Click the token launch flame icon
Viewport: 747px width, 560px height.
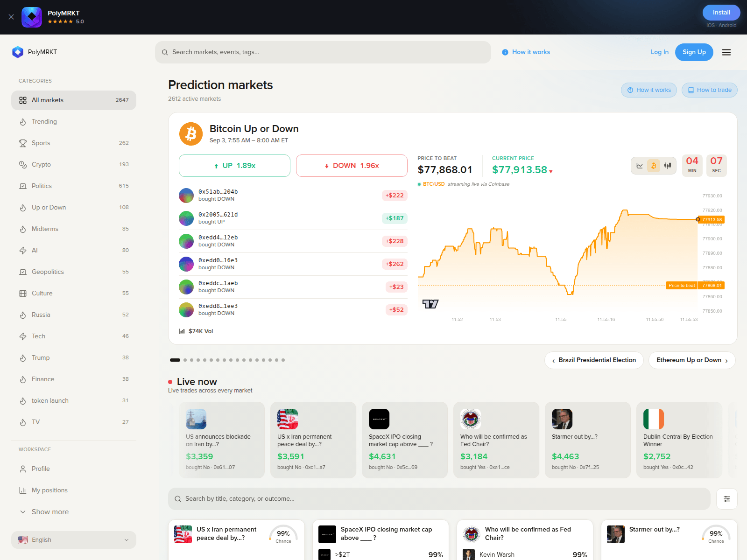tap(23, 401)
